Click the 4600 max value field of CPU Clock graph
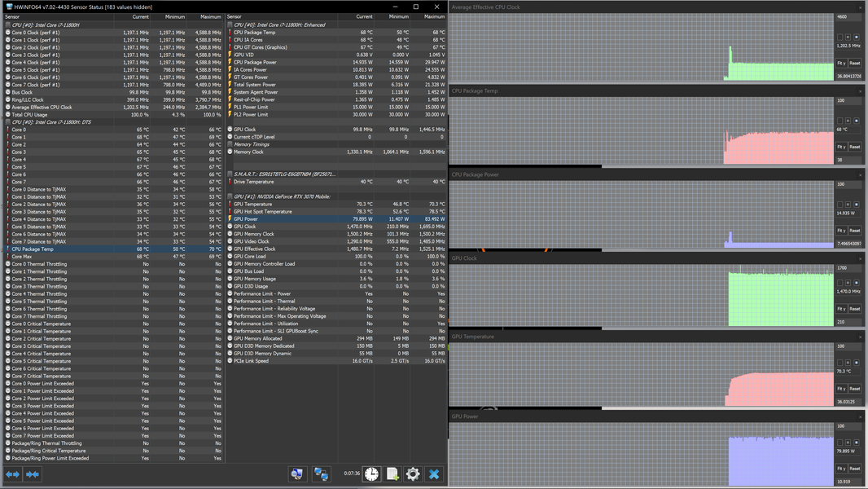 (x=848, y=17)
